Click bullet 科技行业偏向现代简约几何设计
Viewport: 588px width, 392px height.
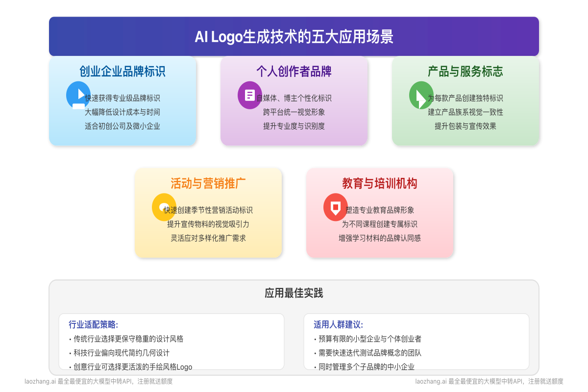(x=120, y=353)
